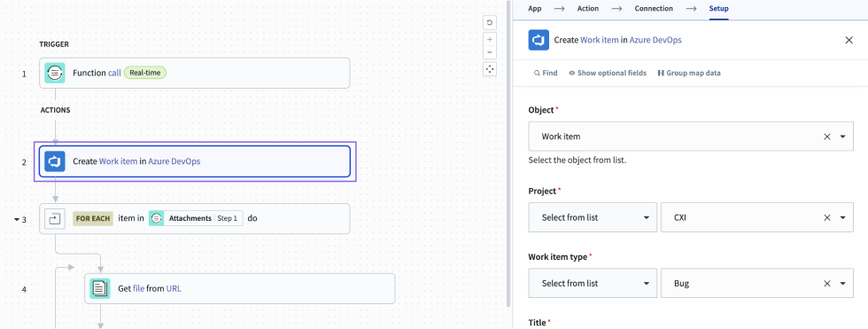Click Group map data

coord(689,73)
